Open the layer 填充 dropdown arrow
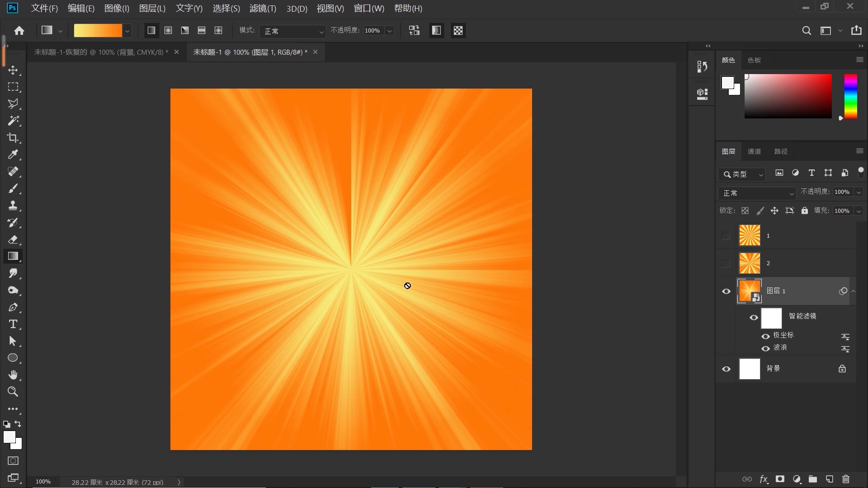This screenshot has width=868, height=488. (x=859, y=211)
